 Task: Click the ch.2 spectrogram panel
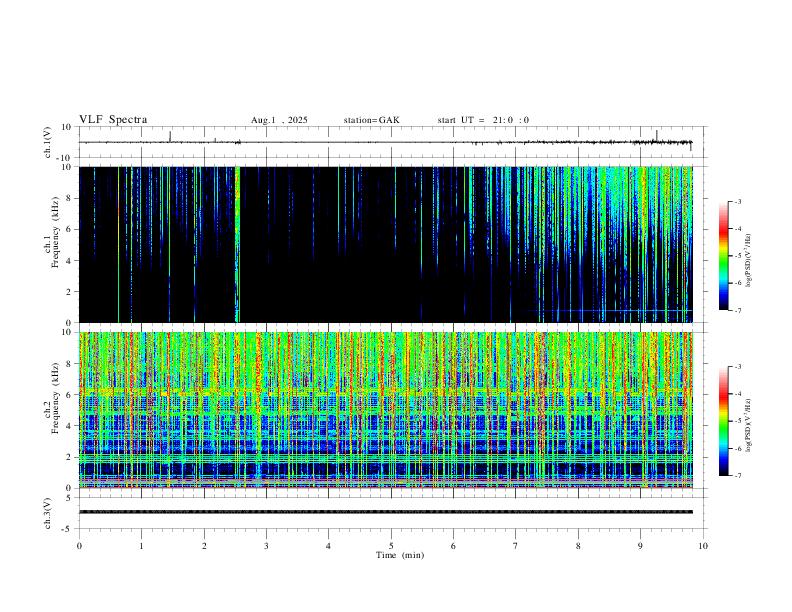point(386,410)
